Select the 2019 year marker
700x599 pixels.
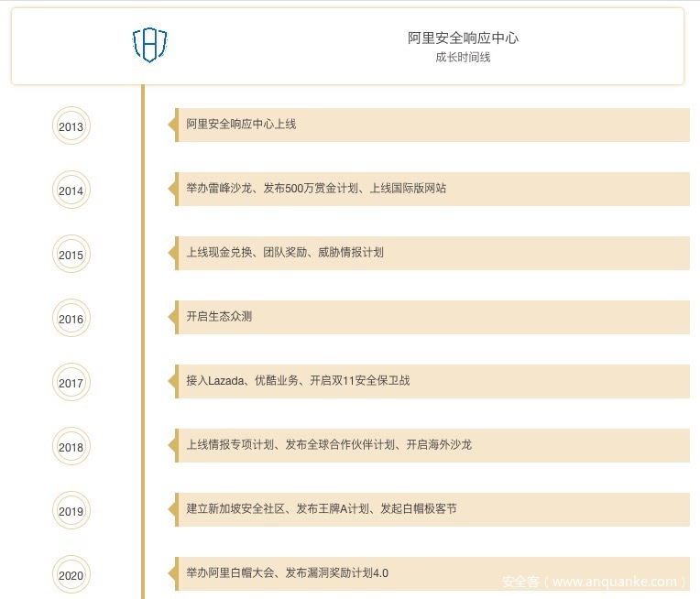[71, 511]
